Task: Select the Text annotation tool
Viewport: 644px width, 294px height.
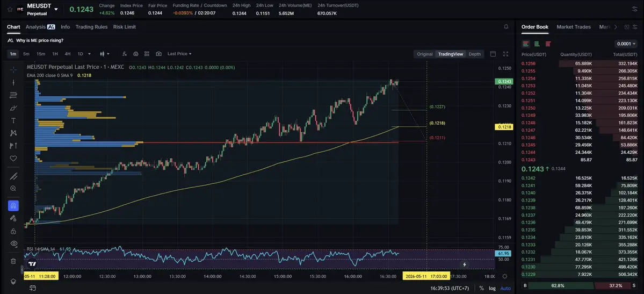Action: [x=13, y=120]
